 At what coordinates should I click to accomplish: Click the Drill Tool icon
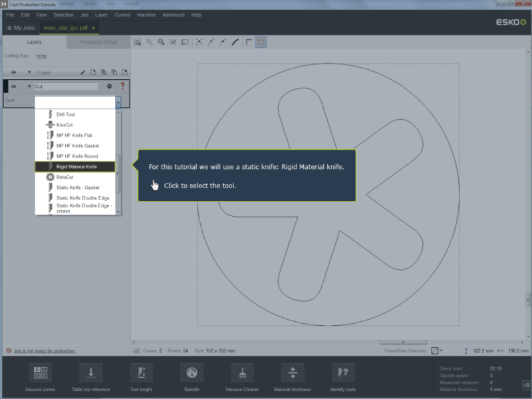pos(51,114)
